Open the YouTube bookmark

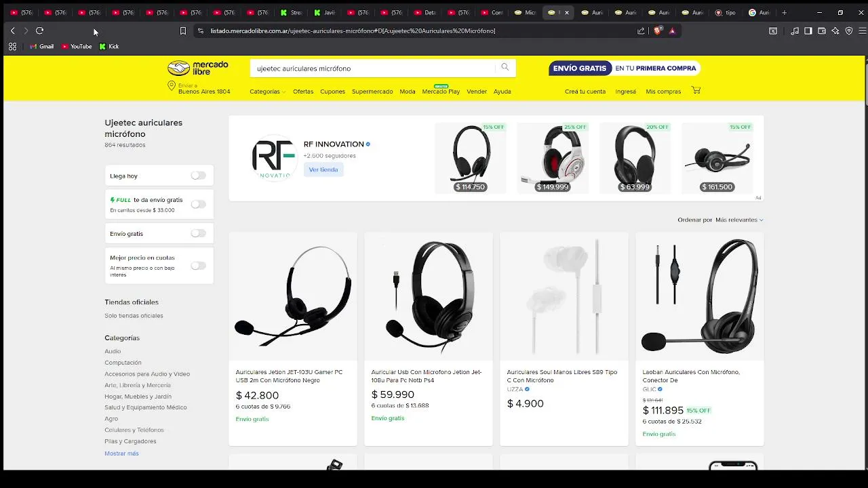tap(77, 46)
